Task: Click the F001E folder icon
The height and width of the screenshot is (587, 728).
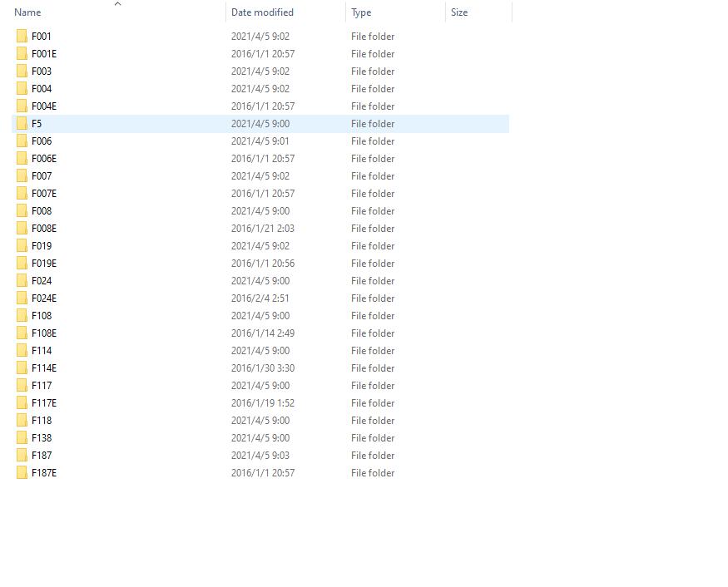Action: pos(22,54)
